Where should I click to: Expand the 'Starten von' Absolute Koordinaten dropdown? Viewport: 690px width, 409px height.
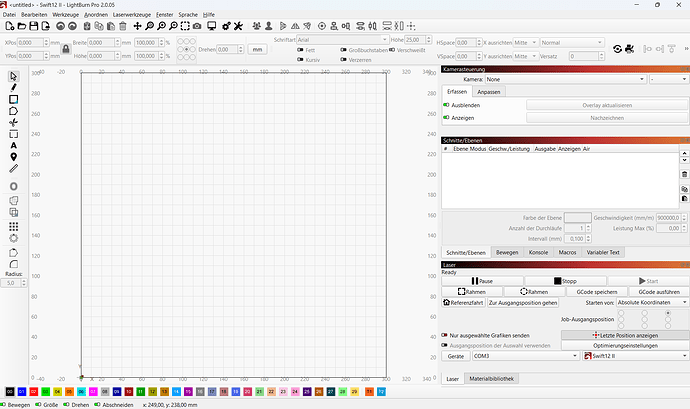pyautogui.click(x=648, y=301)
